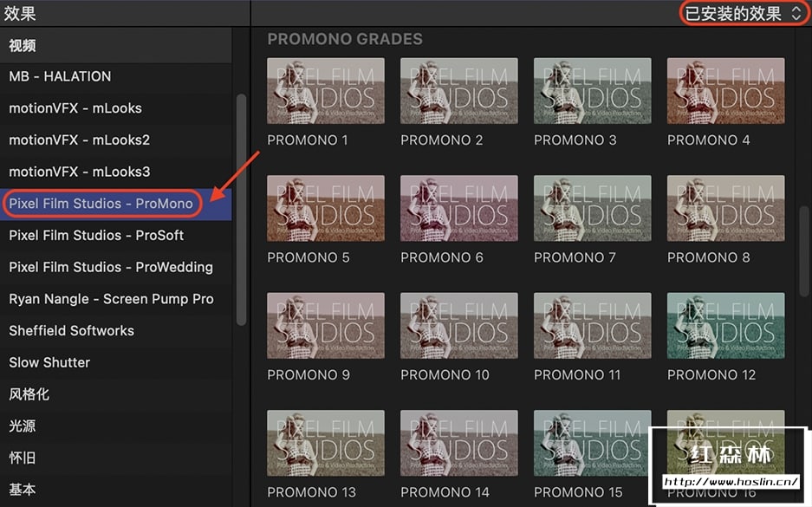Click the PROMONO 5 effect thumbnail
This screenshot has height=507, width=812.
tap(326, 208)
